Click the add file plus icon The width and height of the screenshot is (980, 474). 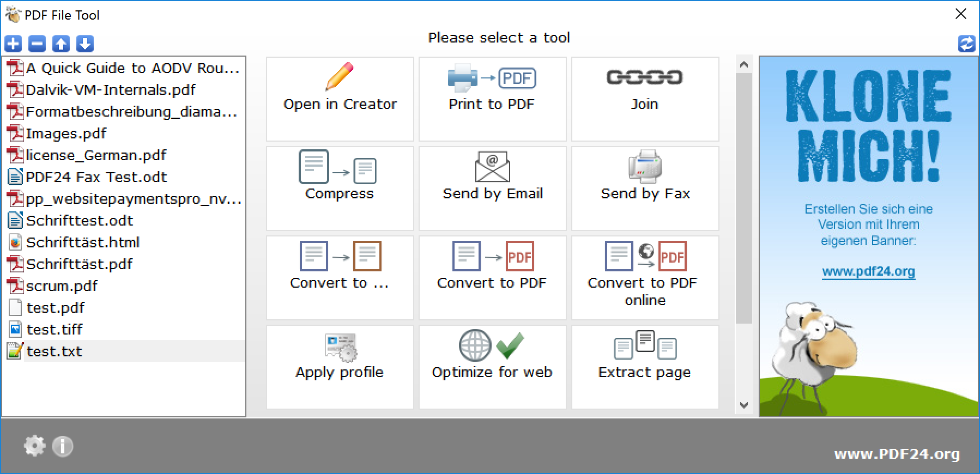pyautogui.click(x=13, y=44)
